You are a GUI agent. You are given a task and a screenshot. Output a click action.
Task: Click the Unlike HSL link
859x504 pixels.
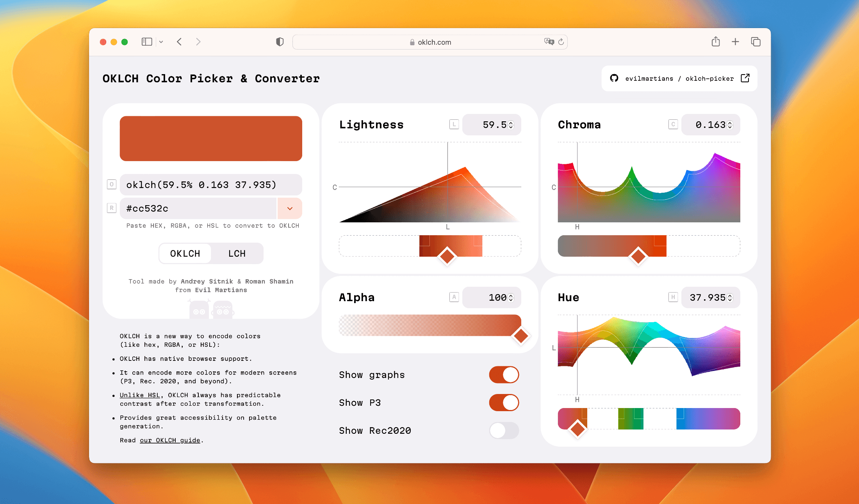(139, 395)
